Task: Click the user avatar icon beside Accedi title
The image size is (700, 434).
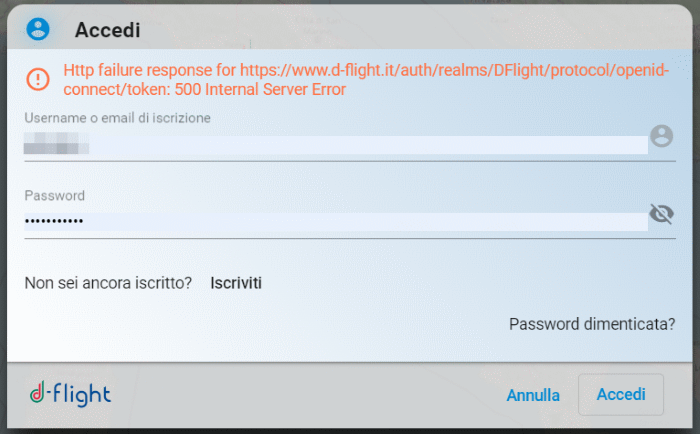Action: 38,29
